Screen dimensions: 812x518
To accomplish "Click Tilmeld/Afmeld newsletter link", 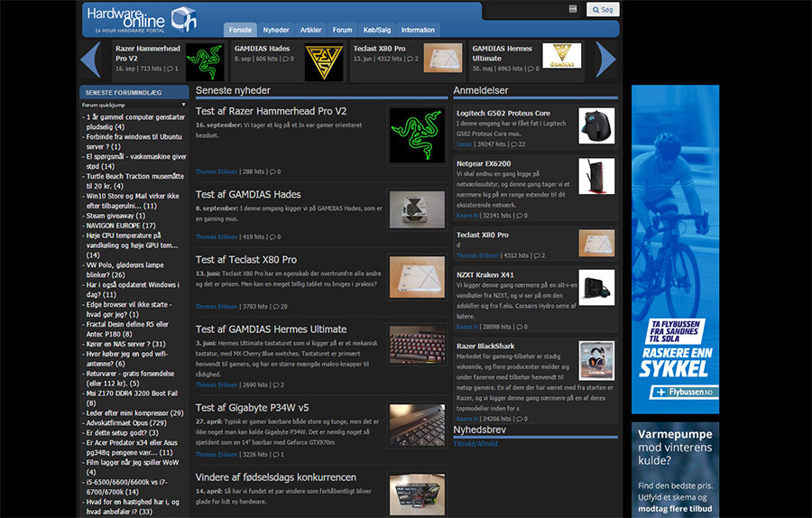I will pyautogui.click(x=475, y=443).
